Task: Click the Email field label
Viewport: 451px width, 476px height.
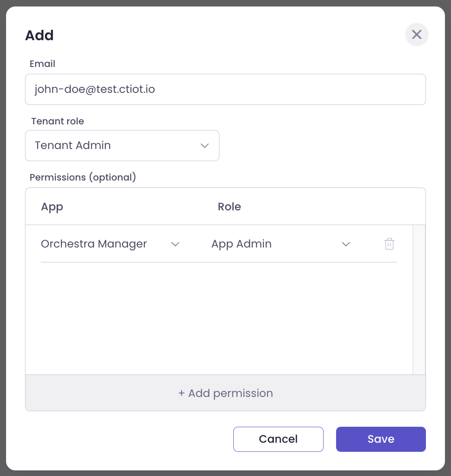Action: click(x=42, y=64)
